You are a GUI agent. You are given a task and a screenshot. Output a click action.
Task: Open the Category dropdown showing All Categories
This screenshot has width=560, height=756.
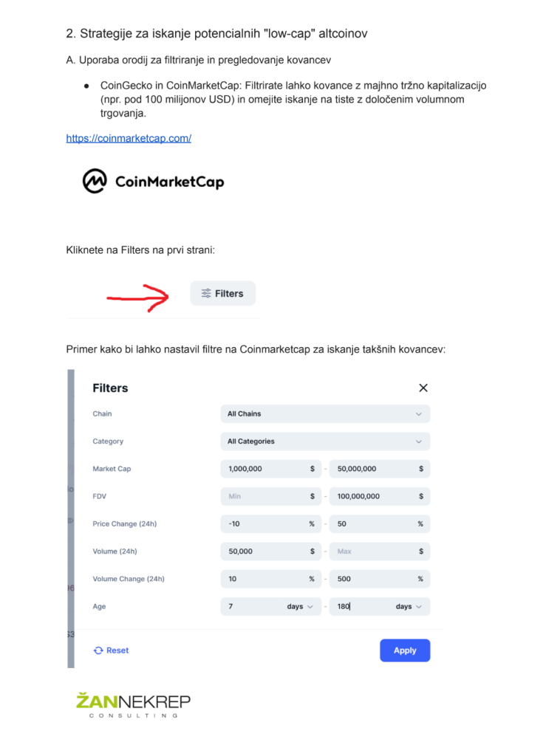point(325,441)
